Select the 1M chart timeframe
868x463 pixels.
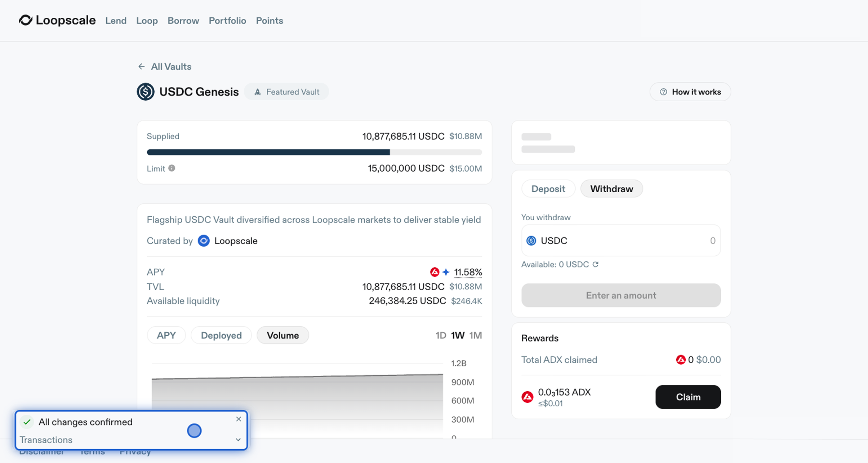tap(475, 335)
